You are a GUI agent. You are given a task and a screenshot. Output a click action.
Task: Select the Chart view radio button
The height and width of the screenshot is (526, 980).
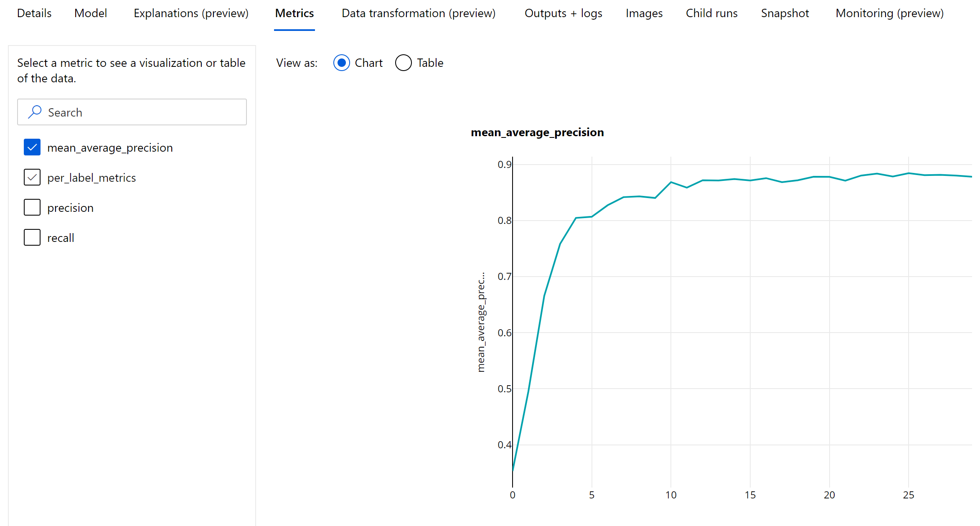click(x=341, y=63)
